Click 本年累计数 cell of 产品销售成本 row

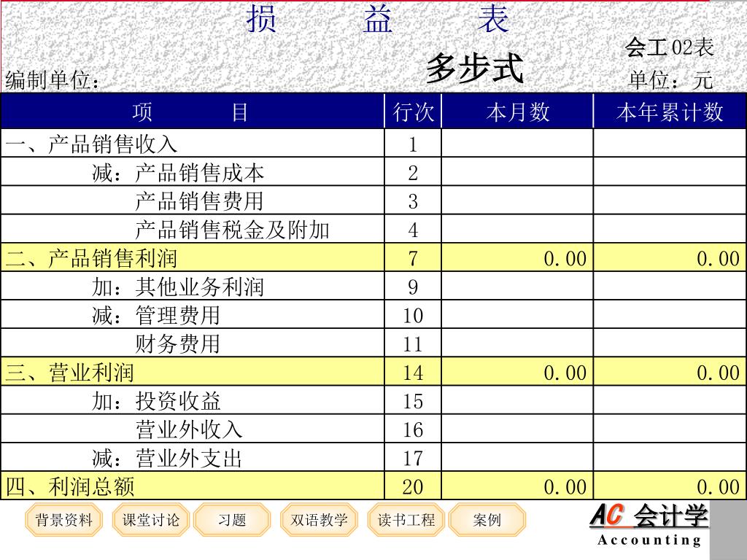670,172
